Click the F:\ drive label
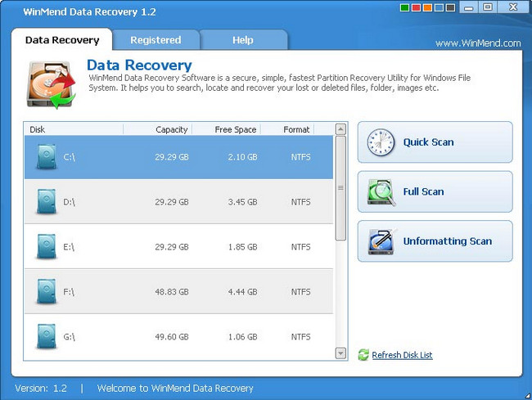The width and height of the screenshot is (532, 400). tap(69, 292)
